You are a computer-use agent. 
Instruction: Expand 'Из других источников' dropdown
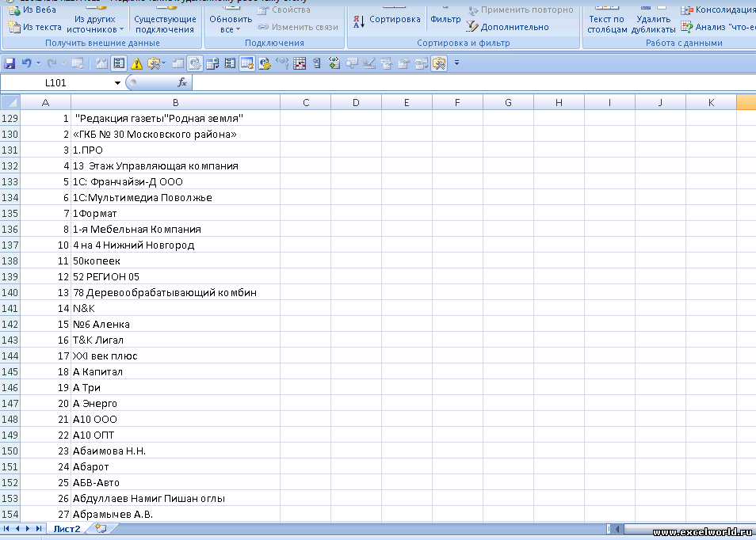(95, 24)
